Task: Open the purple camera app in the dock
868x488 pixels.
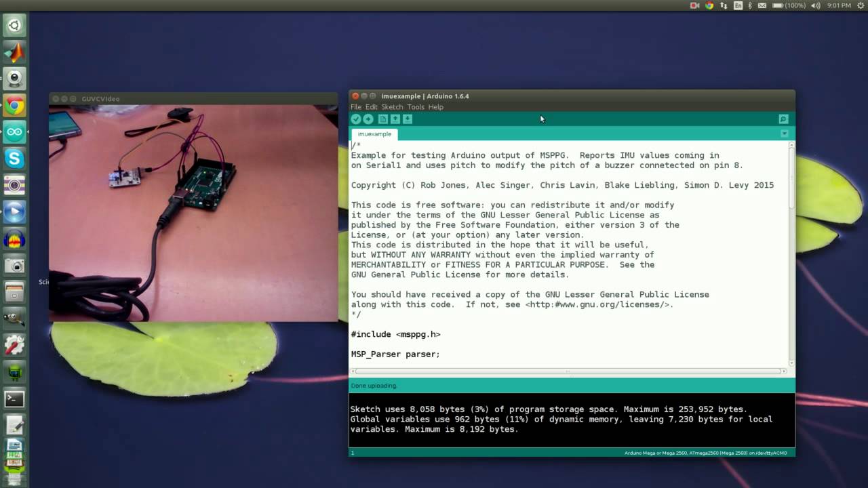Action: pyautogui.click(x=14, y=185)
